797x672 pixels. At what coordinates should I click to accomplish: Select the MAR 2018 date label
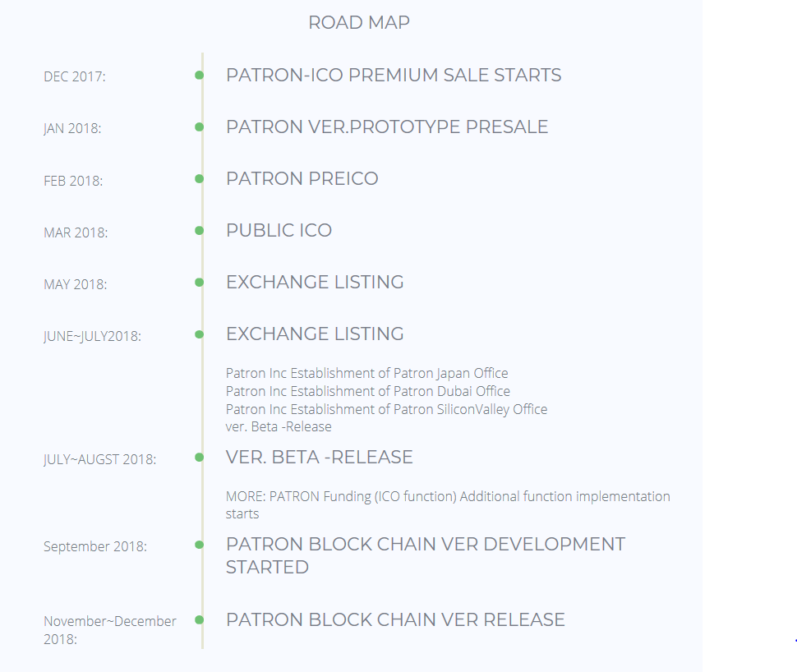coord(76,232)
